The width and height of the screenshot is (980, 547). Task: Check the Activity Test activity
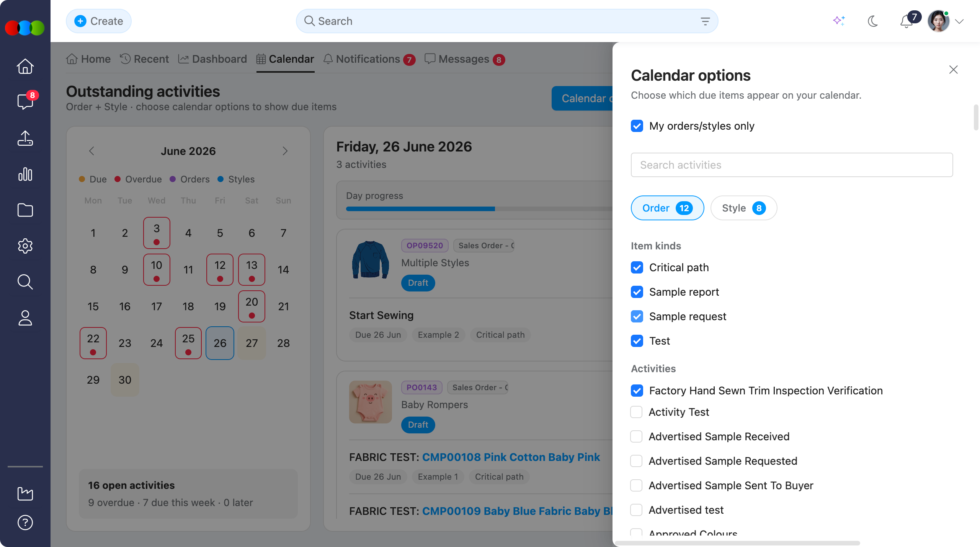click(x=636, y=412)
